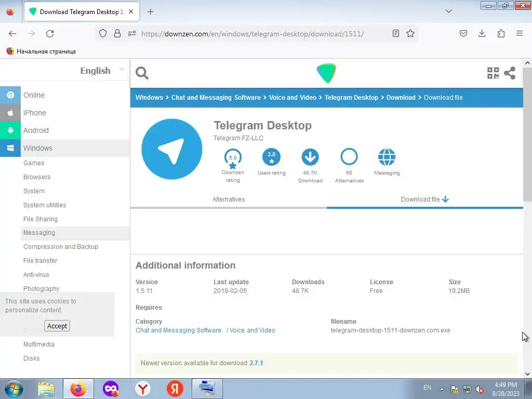
Task: Open the Photography category
Action: click(42, 288)
